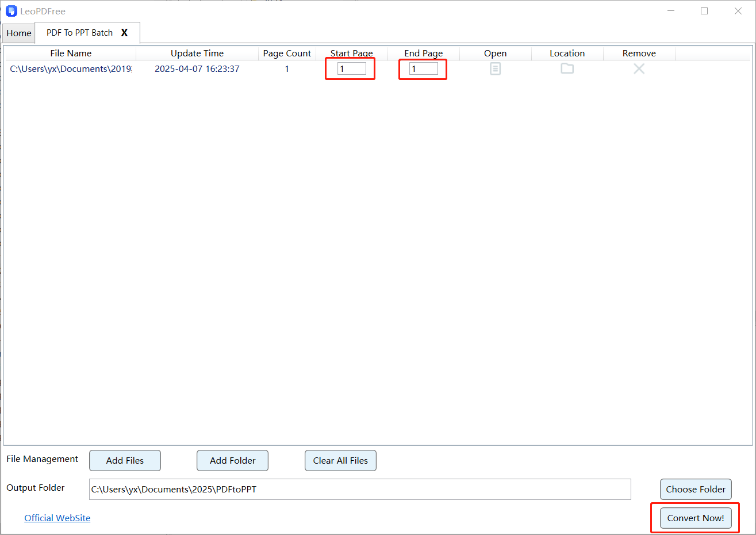
Task: Select the Location column header
Action: tap(567, 53)
